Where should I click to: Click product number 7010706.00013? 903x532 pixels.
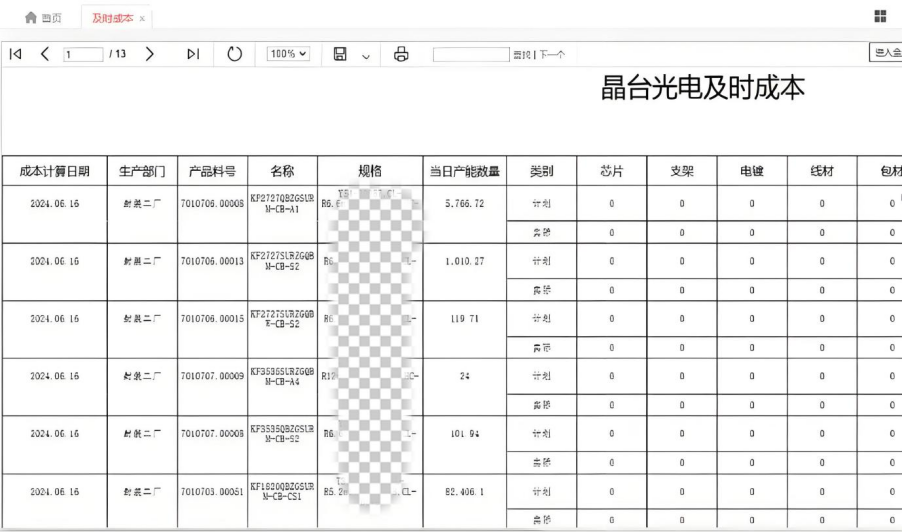coord(213,261)
